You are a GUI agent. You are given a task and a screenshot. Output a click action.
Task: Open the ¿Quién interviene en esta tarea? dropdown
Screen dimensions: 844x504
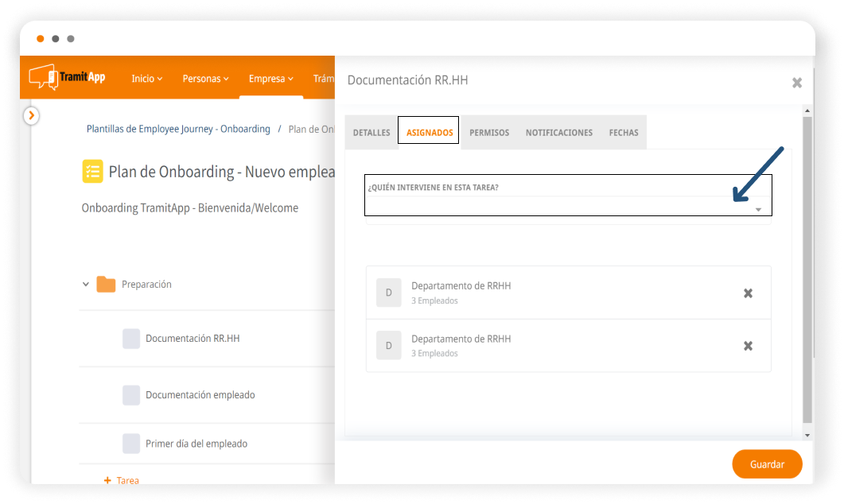coord(568,208)
